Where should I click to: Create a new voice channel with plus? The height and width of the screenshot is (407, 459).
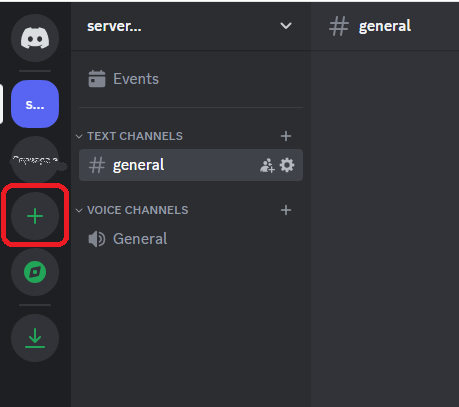click(x=286, y=210)
